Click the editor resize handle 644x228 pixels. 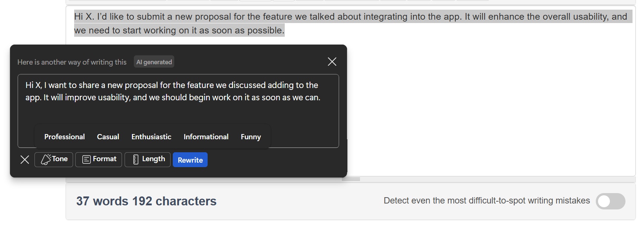(x=351, y=179)
